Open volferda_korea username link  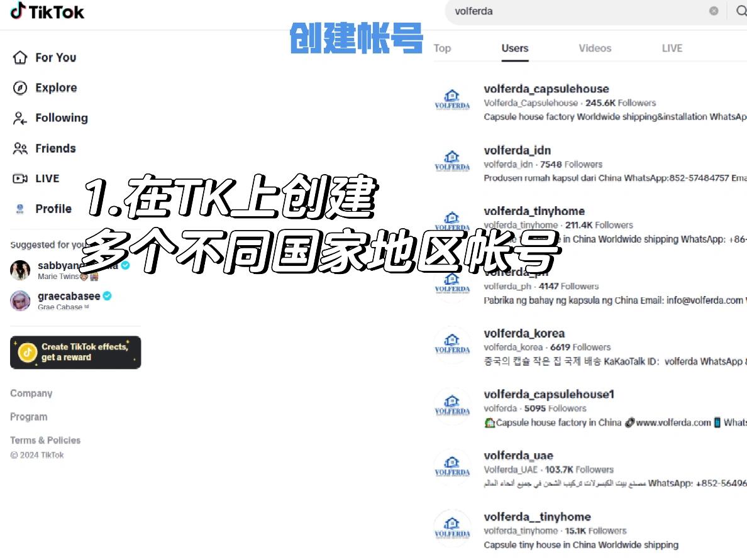click(524, 333)
